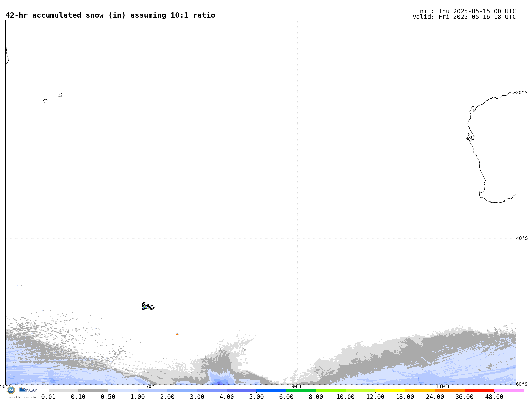Select the pink above-48.00 legend swatch
532x400 pixels.
(509, 391)
